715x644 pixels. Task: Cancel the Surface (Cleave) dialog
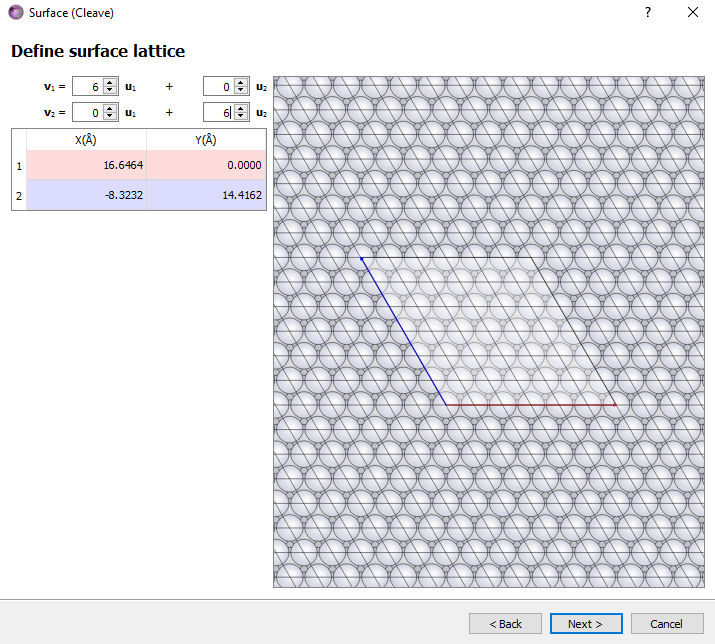click(x=667, y=623)
